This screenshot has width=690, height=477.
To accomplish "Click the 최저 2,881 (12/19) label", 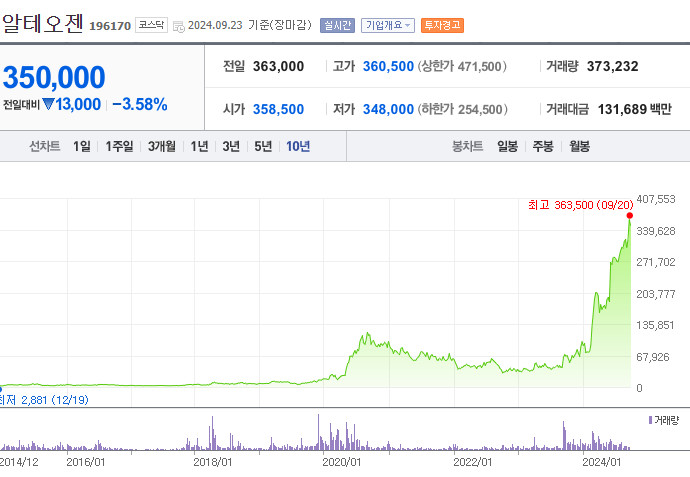I will point(44,400).
